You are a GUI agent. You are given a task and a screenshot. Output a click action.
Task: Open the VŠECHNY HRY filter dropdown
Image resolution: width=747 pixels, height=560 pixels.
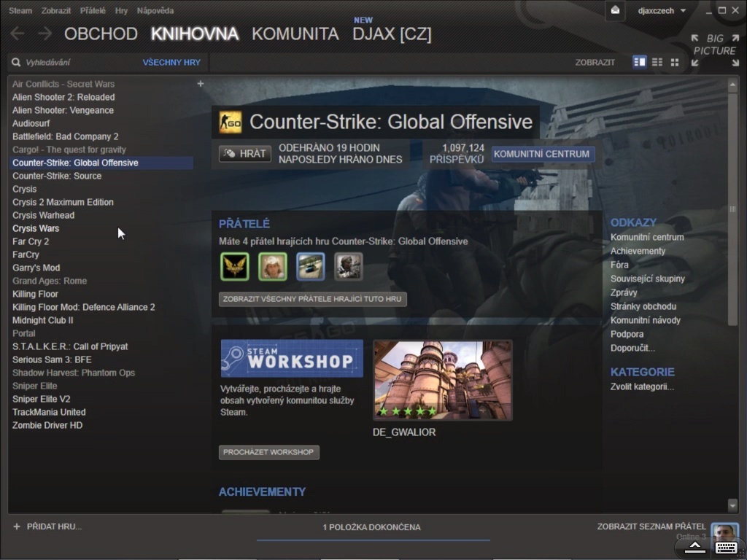(x=171, y=63)
